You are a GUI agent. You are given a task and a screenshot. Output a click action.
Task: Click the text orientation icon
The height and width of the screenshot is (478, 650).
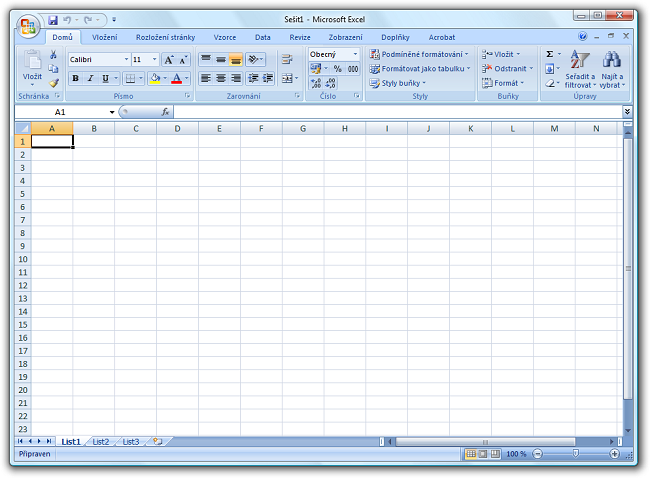(254, 59)
